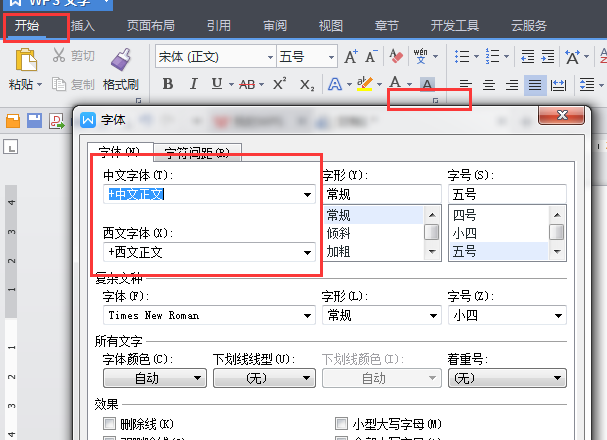Toggle Italic formatting

[x=194, y=84]
